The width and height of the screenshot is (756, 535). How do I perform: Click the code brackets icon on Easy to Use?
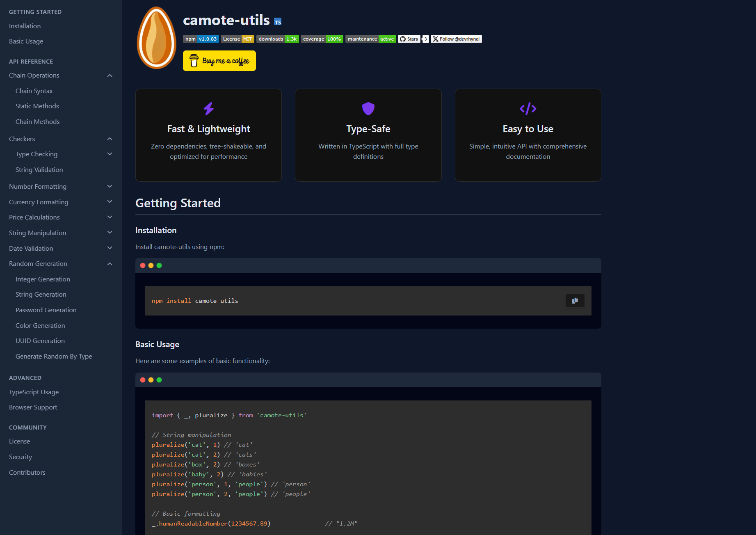(528, 109)
